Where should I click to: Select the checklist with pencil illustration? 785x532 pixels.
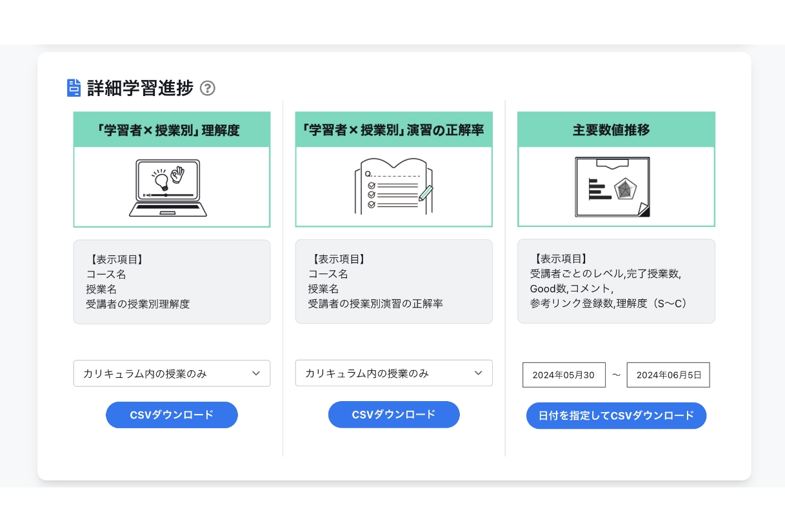393,187
